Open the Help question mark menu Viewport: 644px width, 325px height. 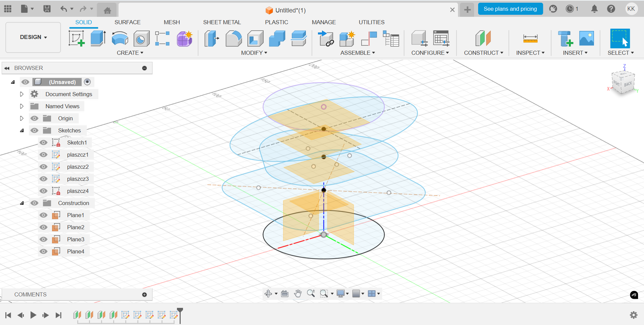click(611, 9)
